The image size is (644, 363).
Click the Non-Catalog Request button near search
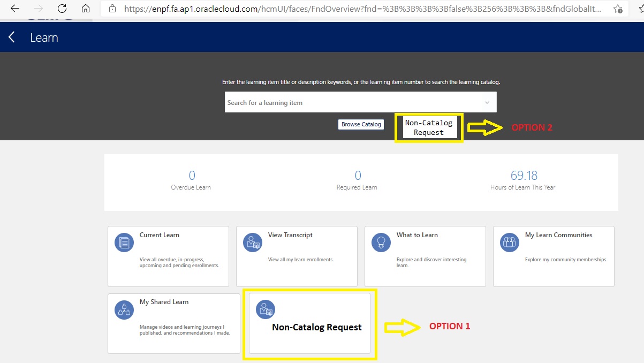click(x=429, y=127)
